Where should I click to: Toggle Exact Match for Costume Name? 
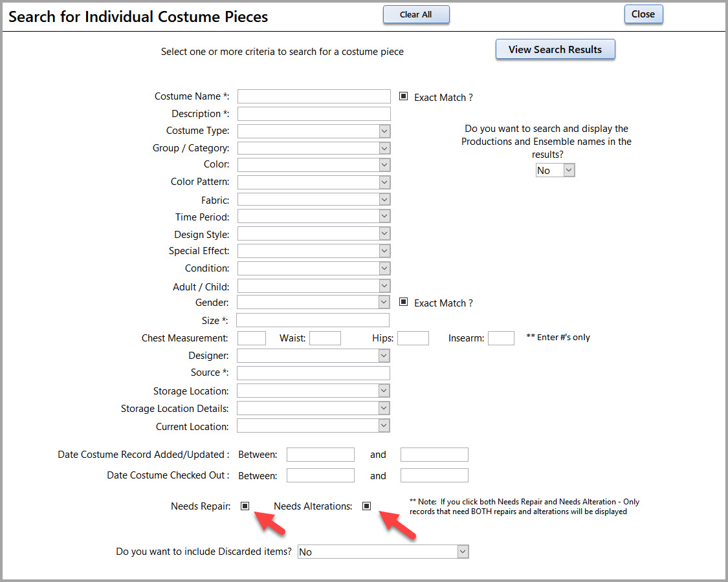[403, 96]
